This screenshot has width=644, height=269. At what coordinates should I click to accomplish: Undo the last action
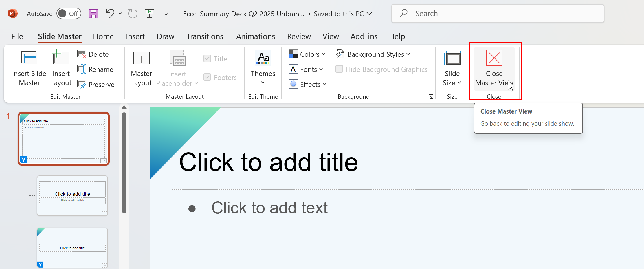[110, 14]
